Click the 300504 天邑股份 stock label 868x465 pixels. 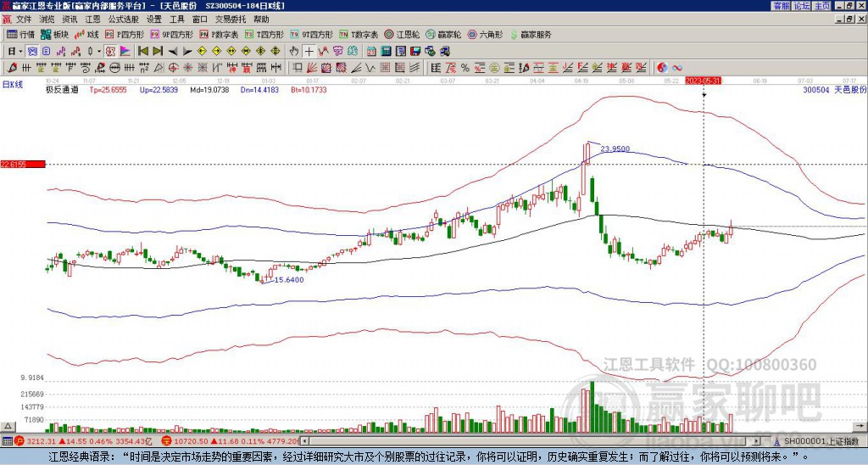click(x=834, y=89)
